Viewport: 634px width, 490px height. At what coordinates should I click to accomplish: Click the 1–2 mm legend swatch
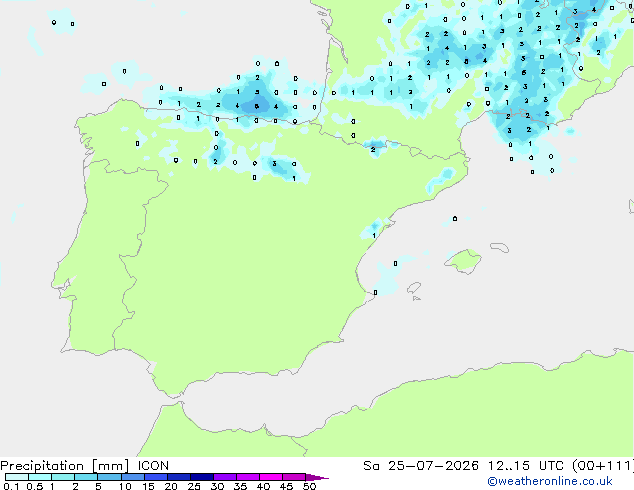(63, 477)
